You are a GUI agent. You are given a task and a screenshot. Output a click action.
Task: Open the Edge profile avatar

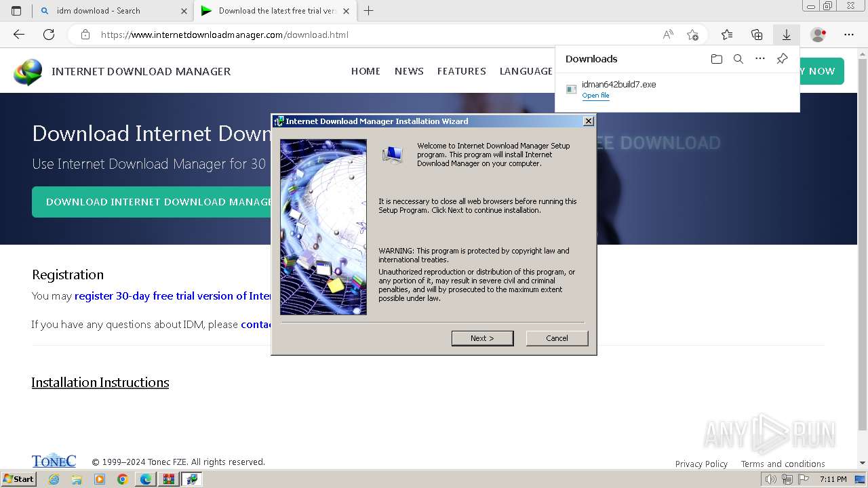[818, 35]
